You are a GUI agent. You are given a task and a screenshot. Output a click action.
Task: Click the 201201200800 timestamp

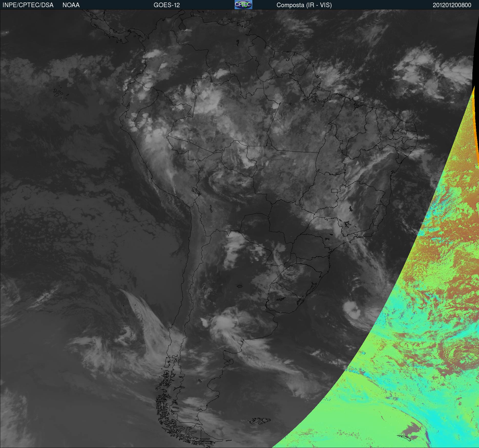pos(452,5)
